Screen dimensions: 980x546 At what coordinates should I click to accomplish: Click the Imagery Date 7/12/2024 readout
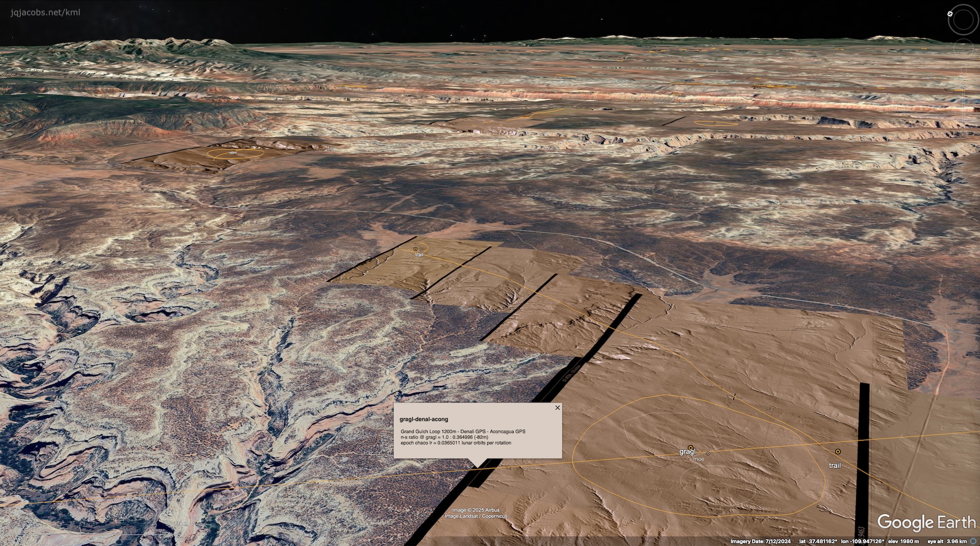coord(761,541)
